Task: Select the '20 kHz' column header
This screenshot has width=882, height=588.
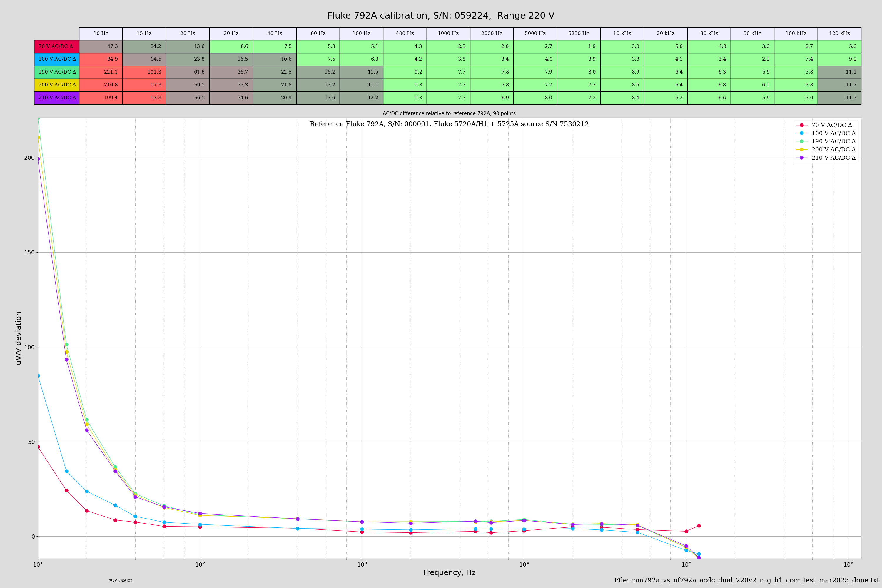Action: pos(666,34)
